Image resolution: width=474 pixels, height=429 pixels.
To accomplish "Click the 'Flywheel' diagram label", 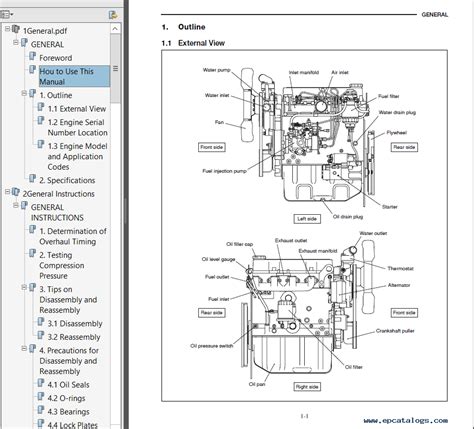I will (x=397, y=133).
